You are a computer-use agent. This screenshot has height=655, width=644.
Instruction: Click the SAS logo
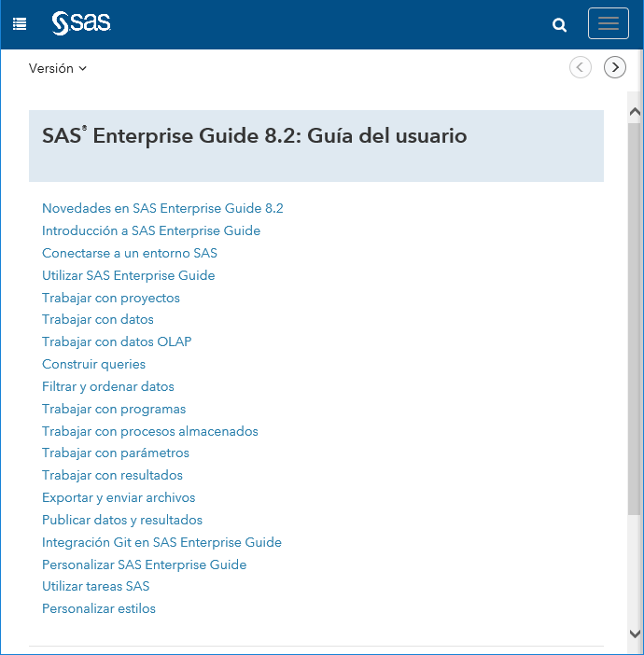click(x=81, y=23)
